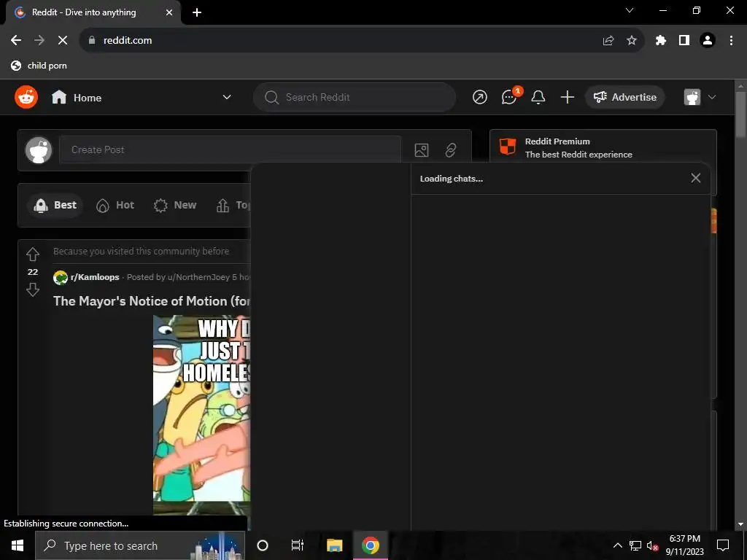Select the New sort tab
This screenshot has height=560, width=747.
175,205
